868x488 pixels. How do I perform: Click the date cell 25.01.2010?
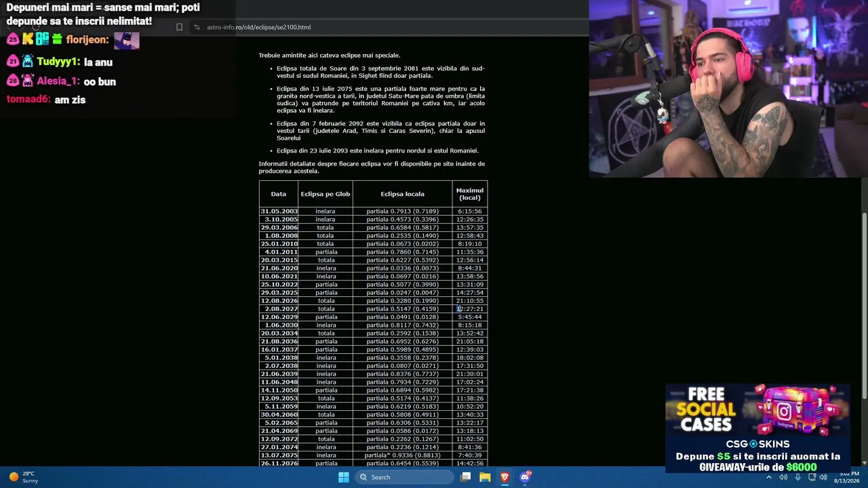point(279,244)
